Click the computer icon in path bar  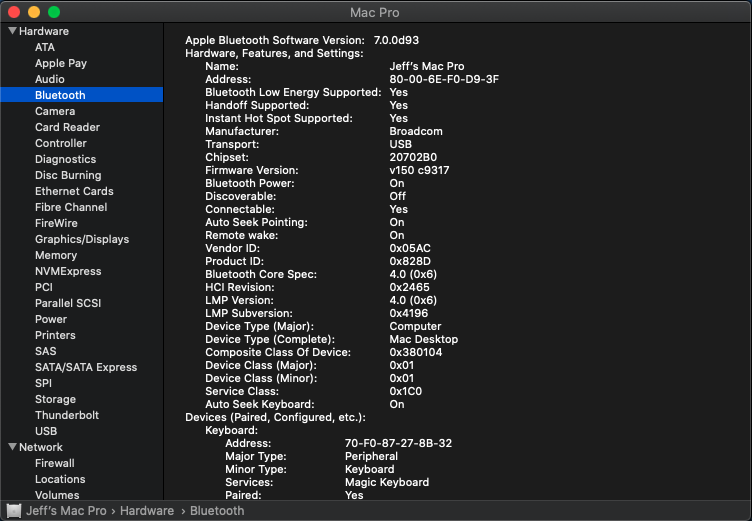(14, 510)
